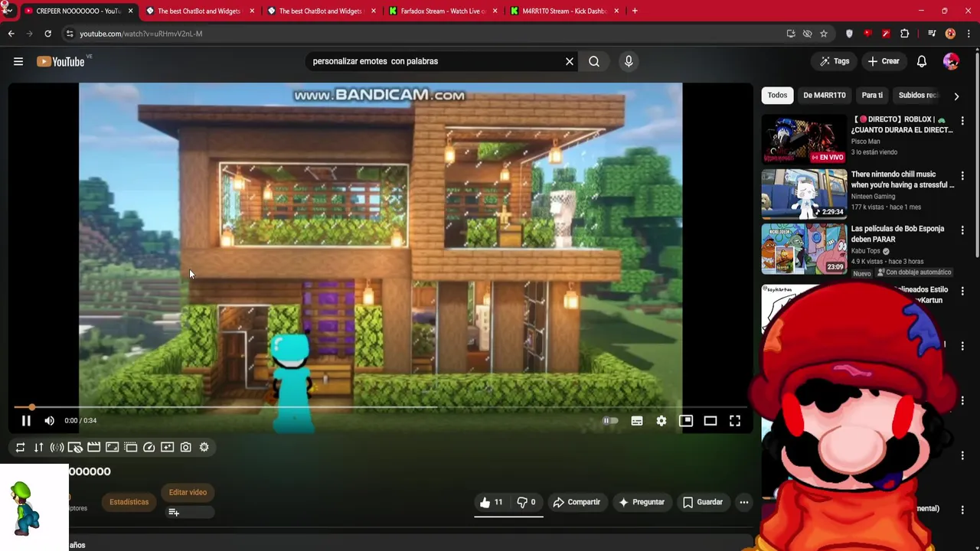Click the install app icon in address bar
The image size is (980, 551).
(x=791, y=34)
